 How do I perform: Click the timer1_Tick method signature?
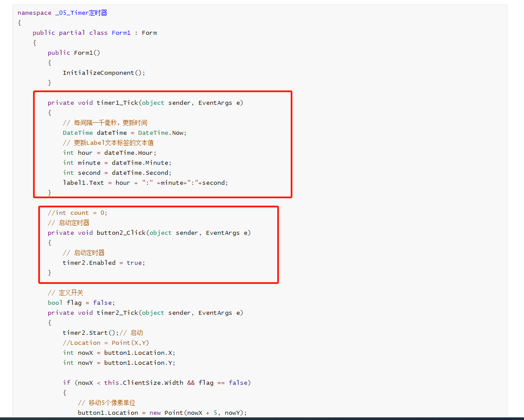(x=146, y=103)
